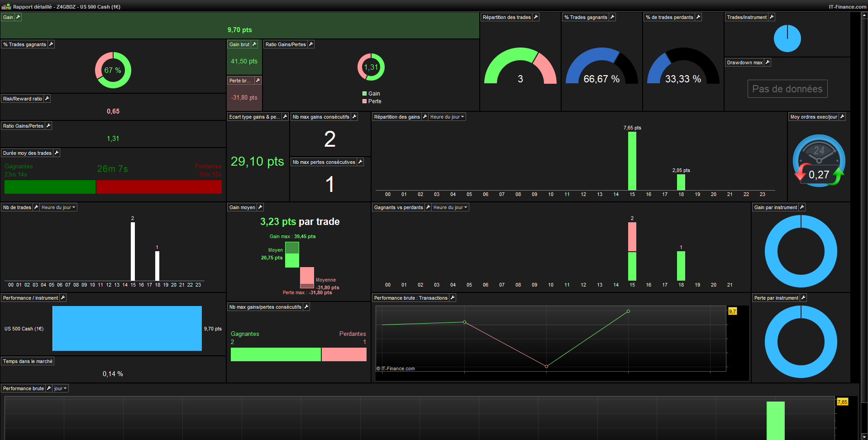Select the Performance brute : Transactions label
Image resolution: width=868 pixels, height=440 pixels.
(410, 298)
